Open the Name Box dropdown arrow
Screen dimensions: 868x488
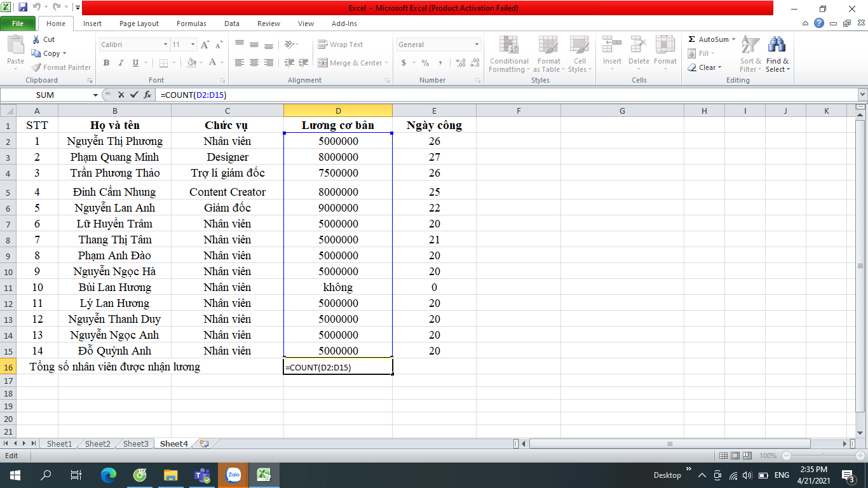[96, 95]
